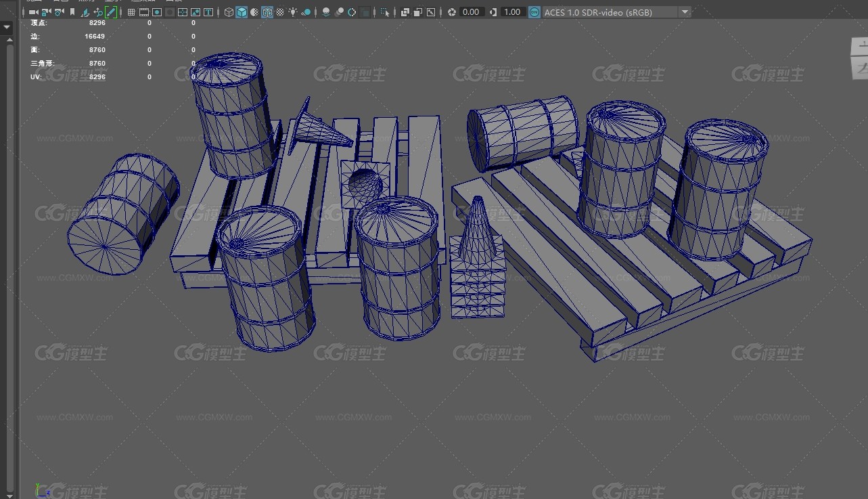The image size is (868, 499).
Task: Toggle Use All Lights bulb icon
Action: tap(293, 12)
